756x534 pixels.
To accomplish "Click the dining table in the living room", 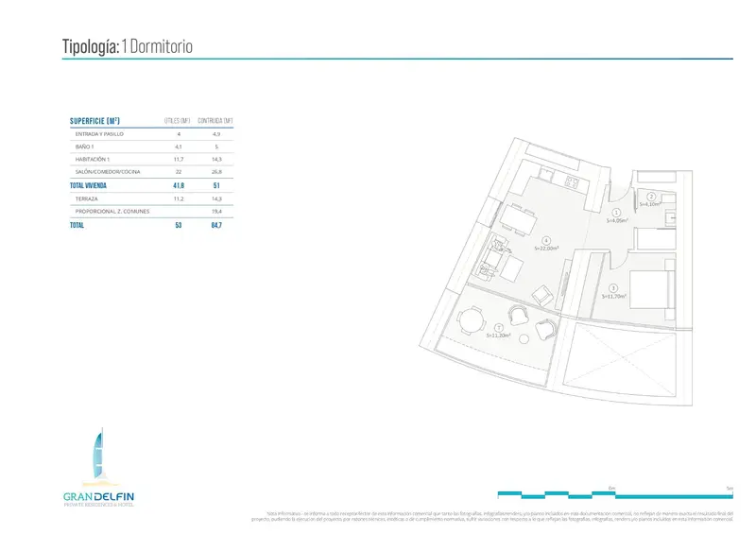I will tap(519, 220).
